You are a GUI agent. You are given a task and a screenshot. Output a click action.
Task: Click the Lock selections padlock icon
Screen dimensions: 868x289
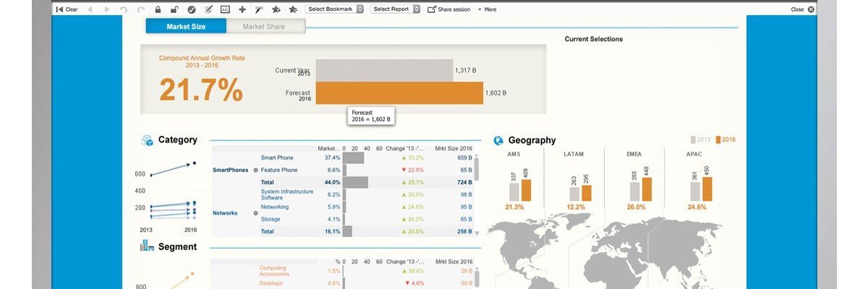(x=158, y=9)
